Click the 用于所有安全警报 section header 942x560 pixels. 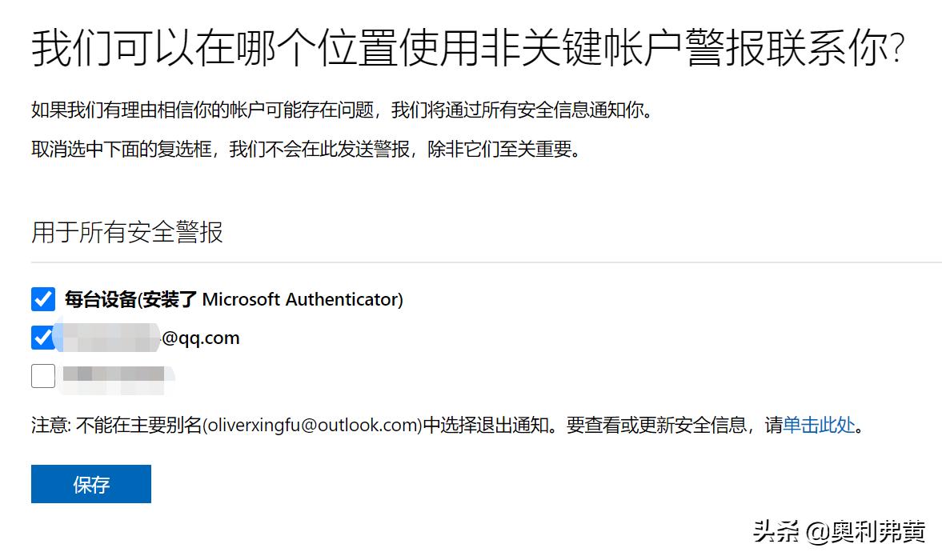[127, 232]
